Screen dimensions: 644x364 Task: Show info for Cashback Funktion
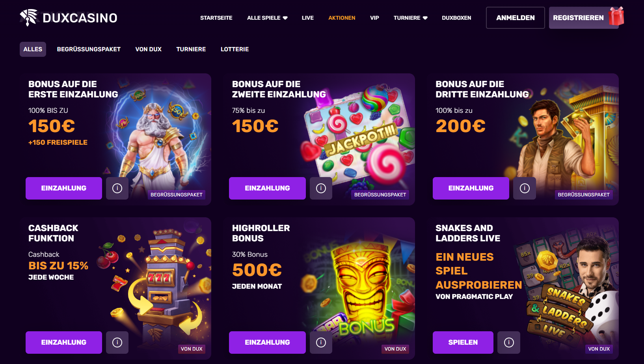[x=117, y=342]
